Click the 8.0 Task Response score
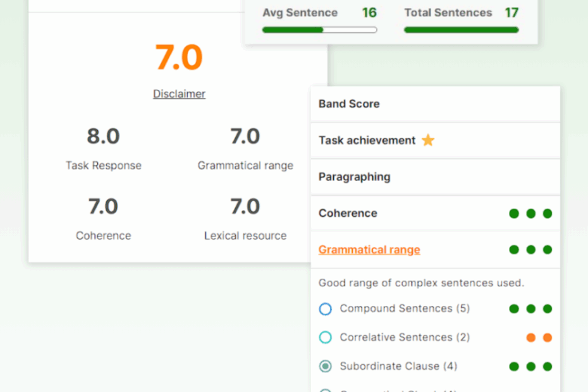 coord(103,136)
